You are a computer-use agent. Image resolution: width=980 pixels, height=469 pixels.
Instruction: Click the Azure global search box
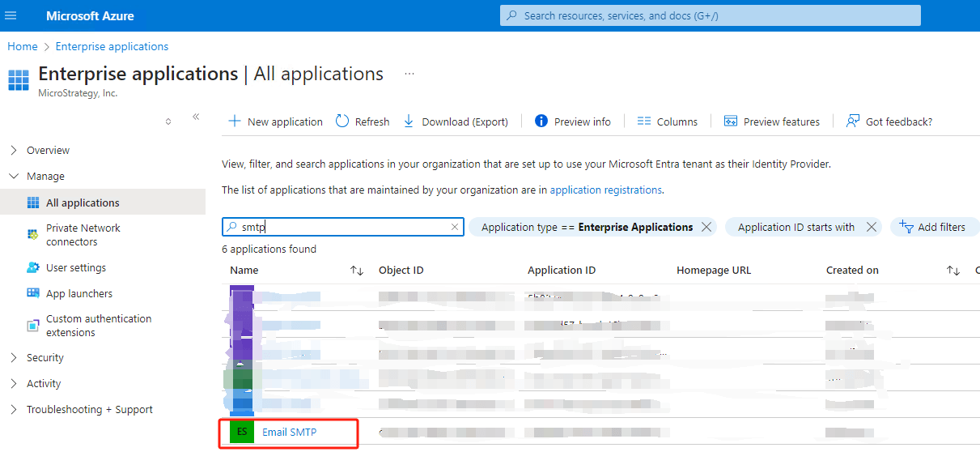tap(710, 15)
